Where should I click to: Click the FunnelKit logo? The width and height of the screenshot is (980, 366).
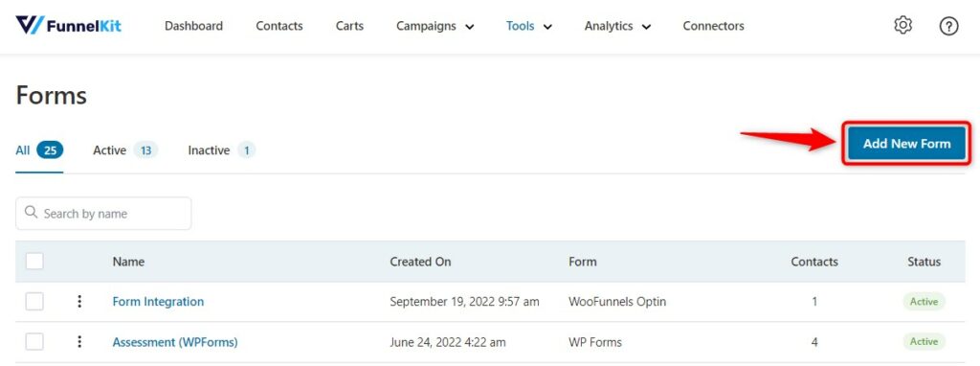coord(69,26)
